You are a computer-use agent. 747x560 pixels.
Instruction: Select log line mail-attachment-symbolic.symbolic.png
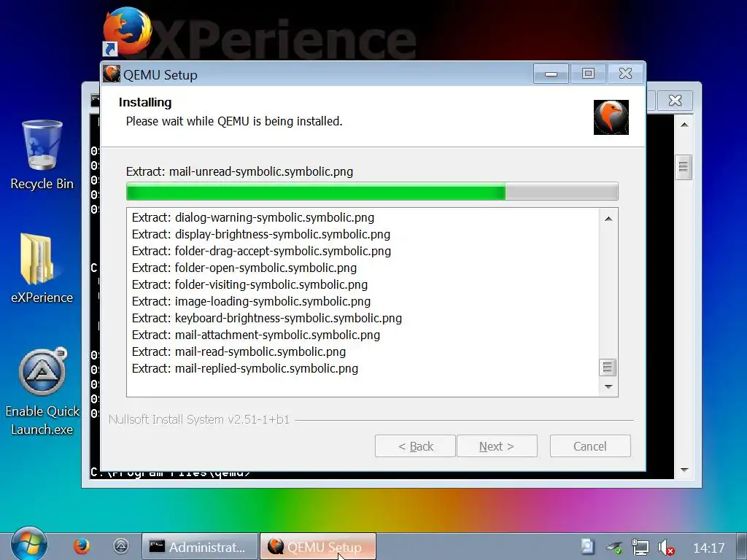[x=256, y=335]
